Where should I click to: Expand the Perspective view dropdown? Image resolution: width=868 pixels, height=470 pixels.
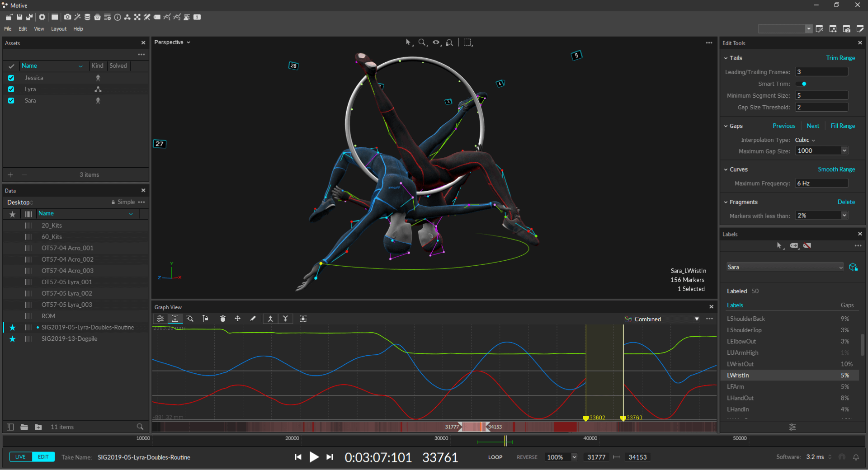click(172, 42)
